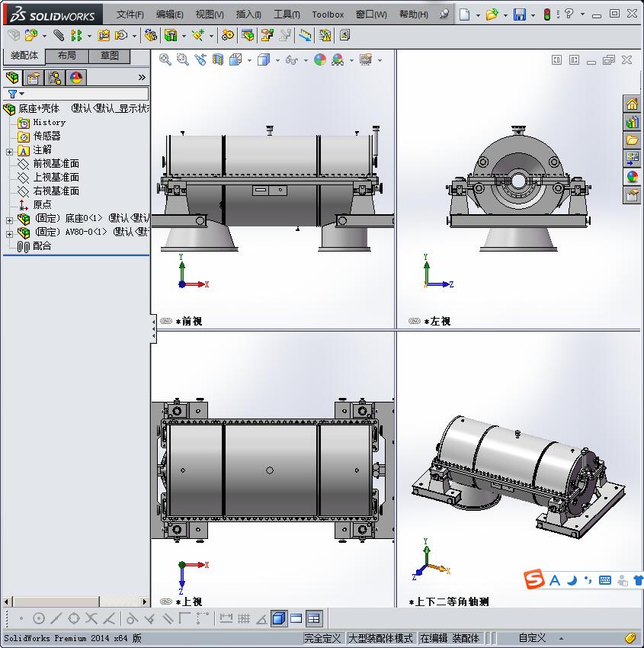Open the Section View tool
Screen dimensions: 644x648
pos(219,59)
